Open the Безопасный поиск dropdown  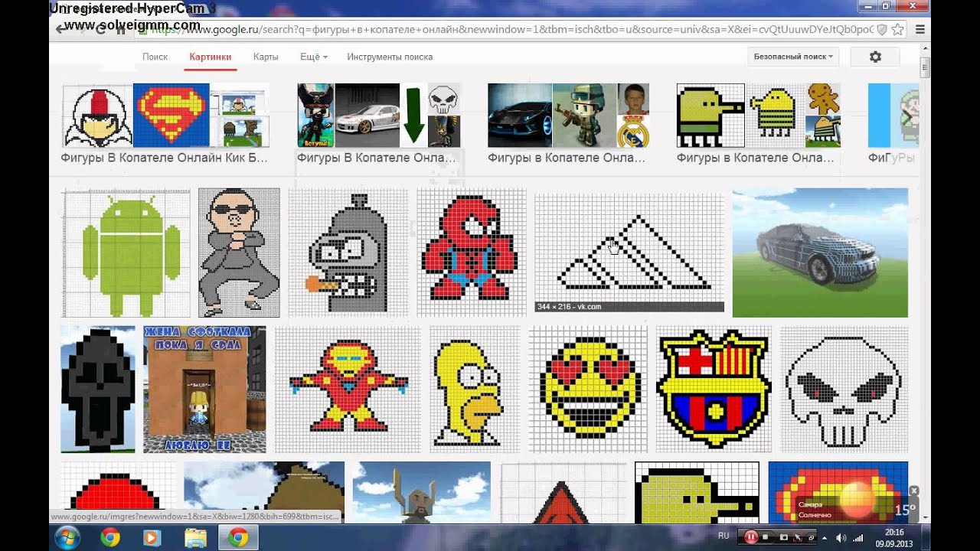[793, 57]
